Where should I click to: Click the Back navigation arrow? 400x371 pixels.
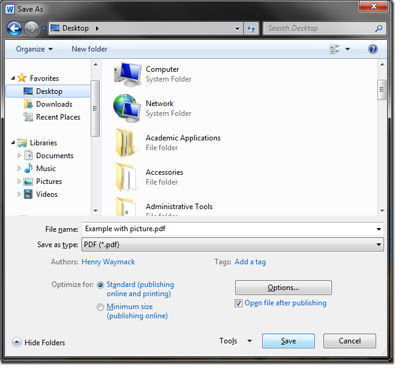[14, 29]
